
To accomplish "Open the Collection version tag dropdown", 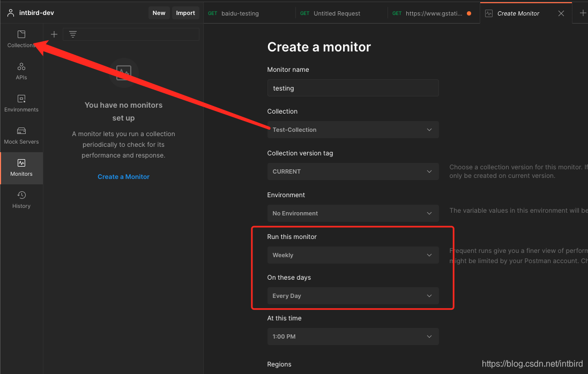I will tap(353, 171).
